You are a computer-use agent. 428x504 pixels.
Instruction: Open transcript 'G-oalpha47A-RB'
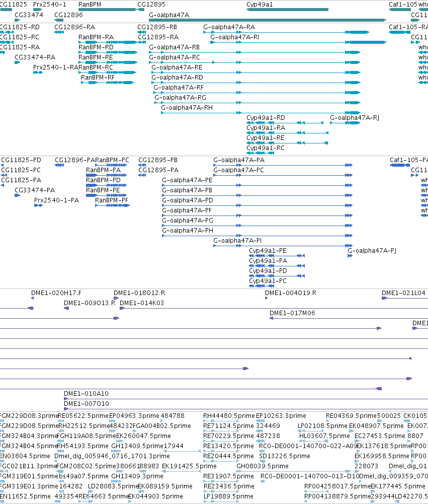pyautogui.click(x=175, y=47)
